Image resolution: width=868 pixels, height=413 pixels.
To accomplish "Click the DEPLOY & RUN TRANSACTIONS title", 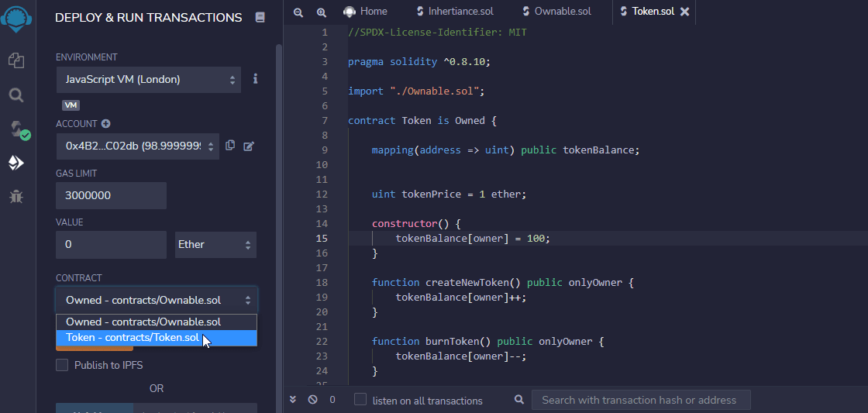I will pos(148,18).
